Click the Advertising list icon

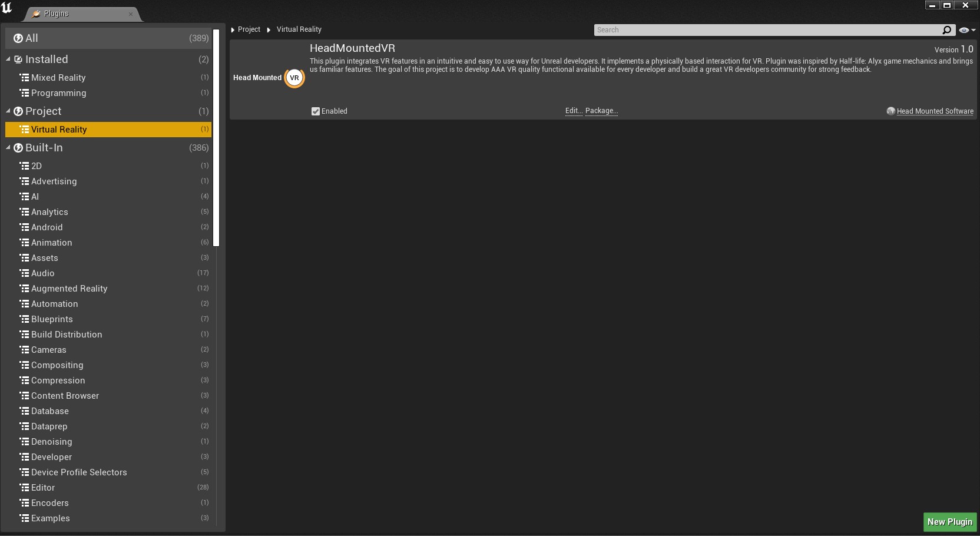click(x=24, y=181)
